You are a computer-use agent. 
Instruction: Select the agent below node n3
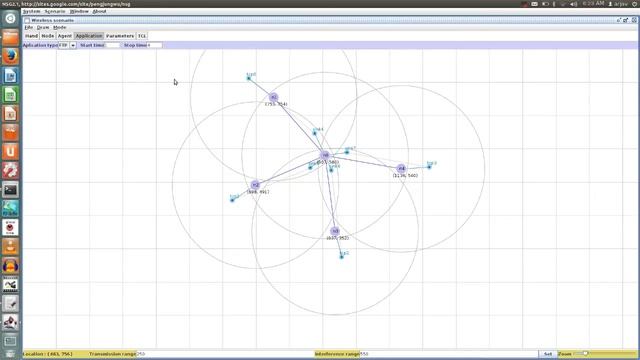click(x=342, y=257)
